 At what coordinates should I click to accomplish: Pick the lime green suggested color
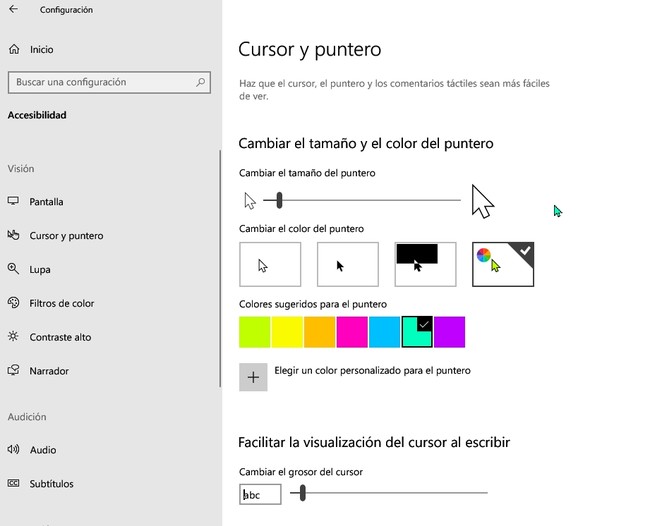coord(254,332)
